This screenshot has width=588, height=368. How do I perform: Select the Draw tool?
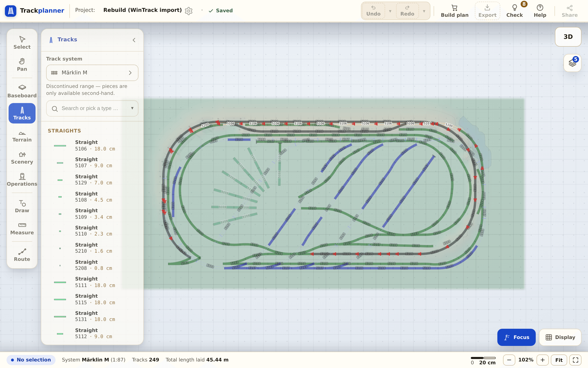pyautogui.click(x=22, y=206)
